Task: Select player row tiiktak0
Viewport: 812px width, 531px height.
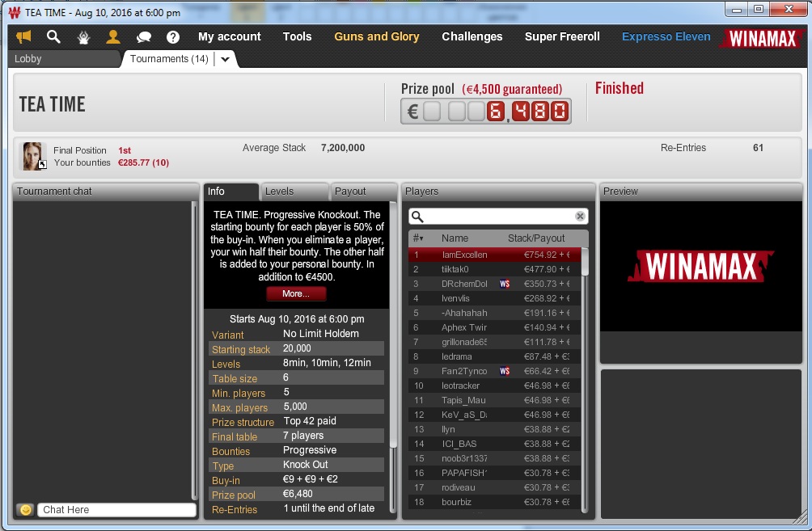Action: [494, 269]
